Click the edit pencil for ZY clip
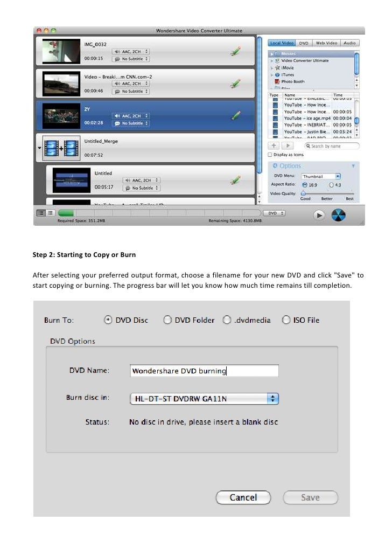 point(235,115)
